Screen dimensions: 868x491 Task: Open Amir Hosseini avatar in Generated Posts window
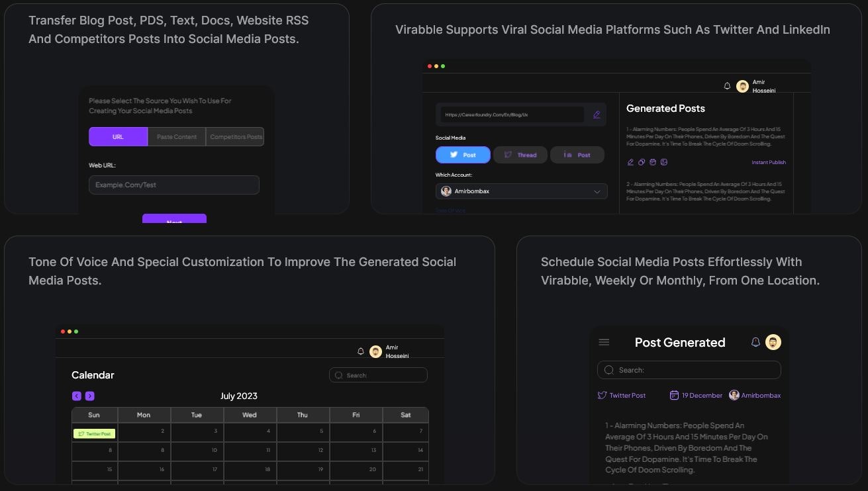pos(742,86)
